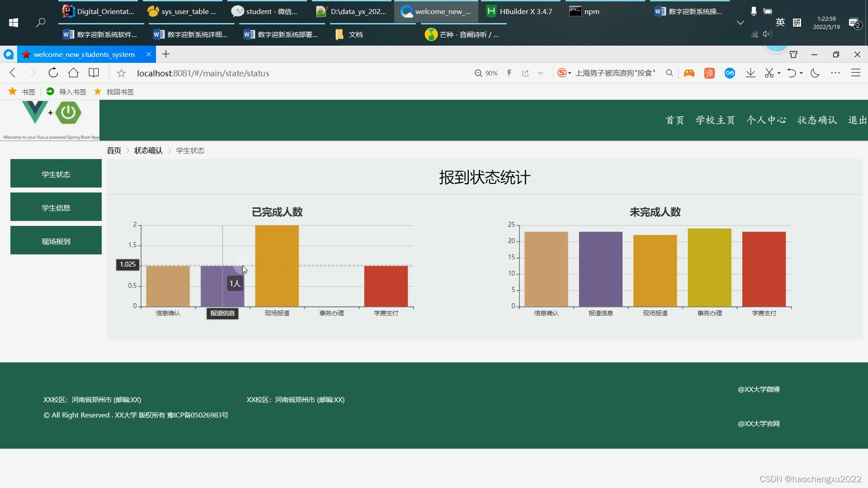Image resolution: width=868 pixels, height=488 pixels.
Task: Expand the screenshot tool dropdown arrow
Action: [779, 73]
